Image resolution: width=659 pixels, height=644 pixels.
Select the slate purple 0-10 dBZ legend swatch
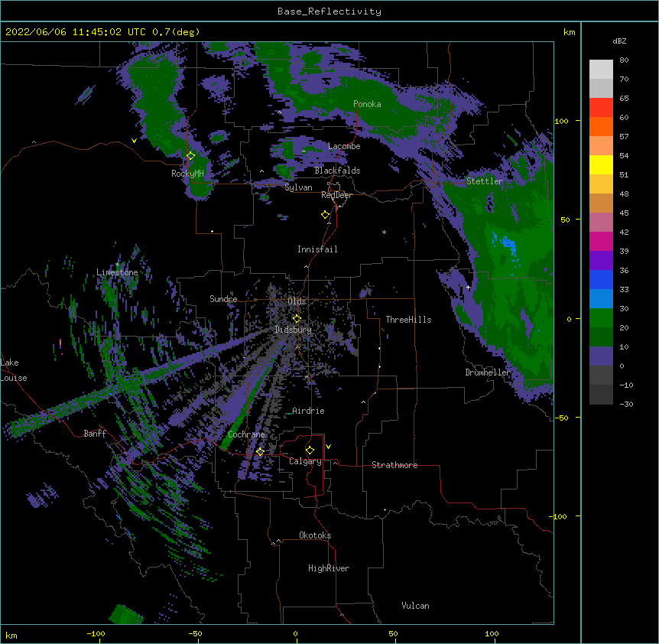pos(601,356)
